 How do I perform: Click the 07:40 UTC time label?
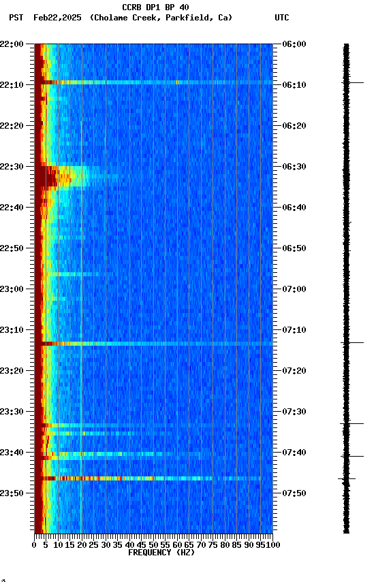point(294,453)
